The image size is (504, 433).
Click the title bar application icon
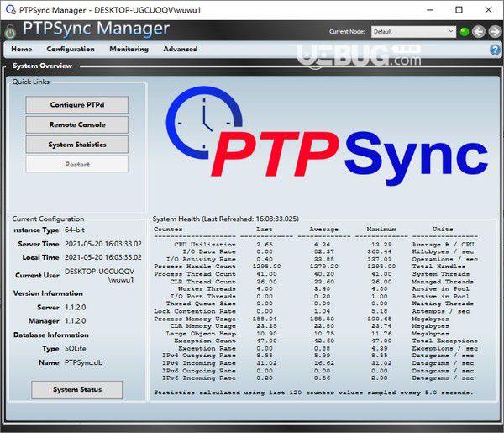point(11,9)
